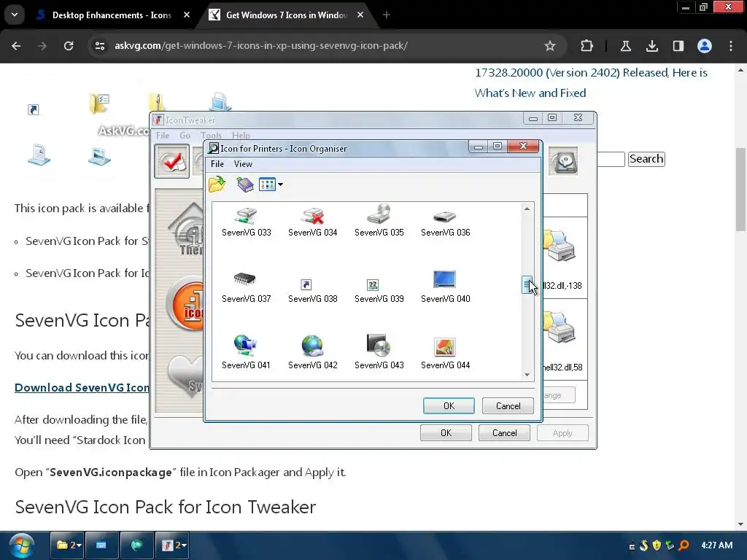747x560 pixels.
Task: Click OK in IconTweaker window
Action: point(446,433)
